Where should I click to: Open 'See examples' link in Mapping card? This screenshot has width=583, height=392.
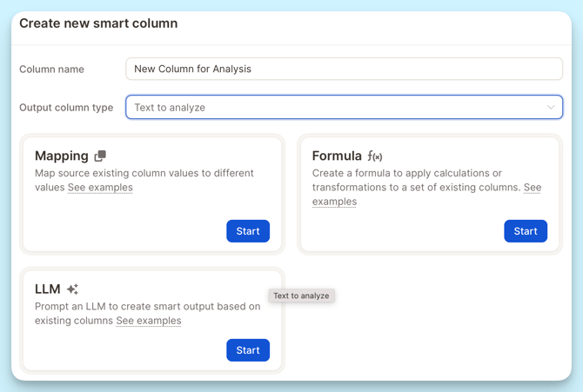point(100,188)
